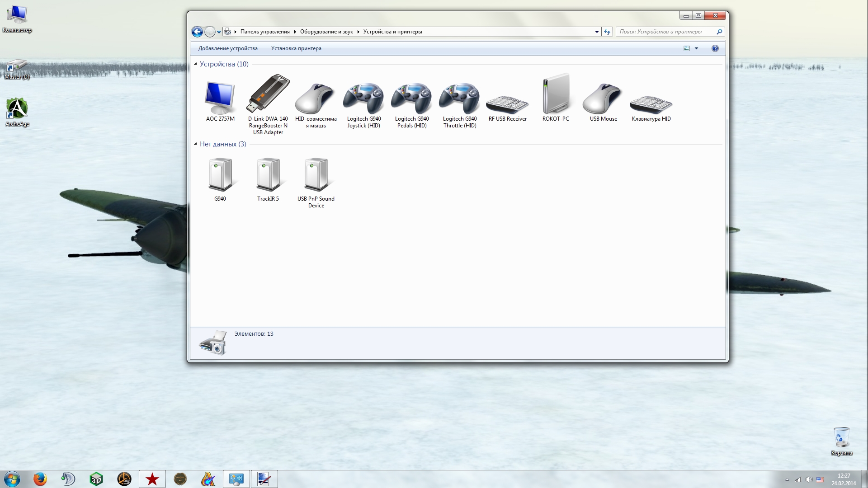Select the USB Mouse device icon
The width and height of the screenshot is (868, 488).
coord(603,98)
